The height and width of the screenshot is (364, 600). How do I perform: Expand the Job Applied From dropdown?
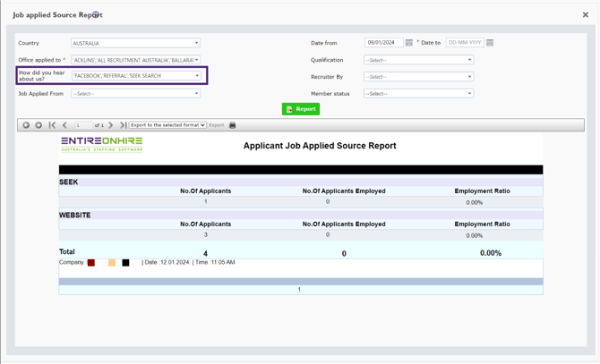click(x=135, y=94)
